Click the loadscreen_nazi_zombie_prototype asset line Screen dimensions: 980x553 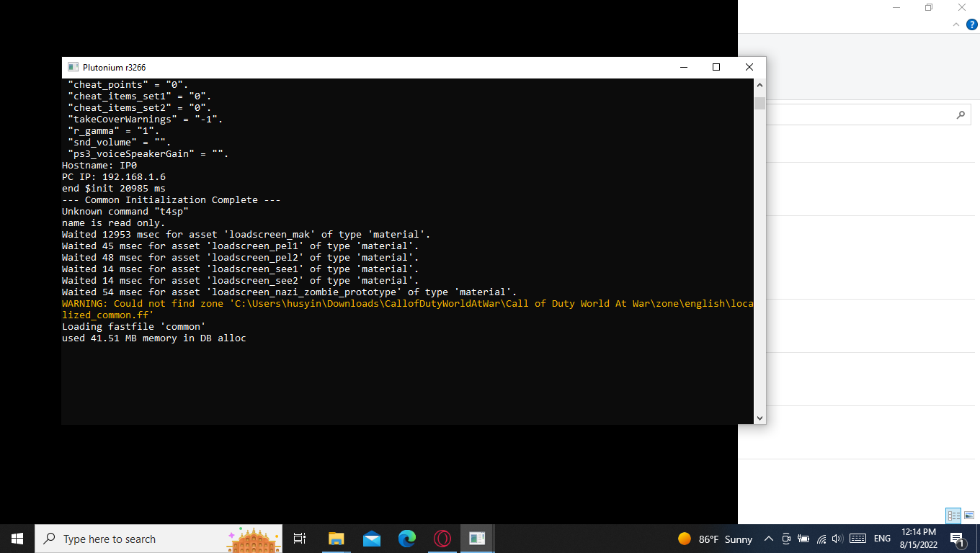(290, 292)
